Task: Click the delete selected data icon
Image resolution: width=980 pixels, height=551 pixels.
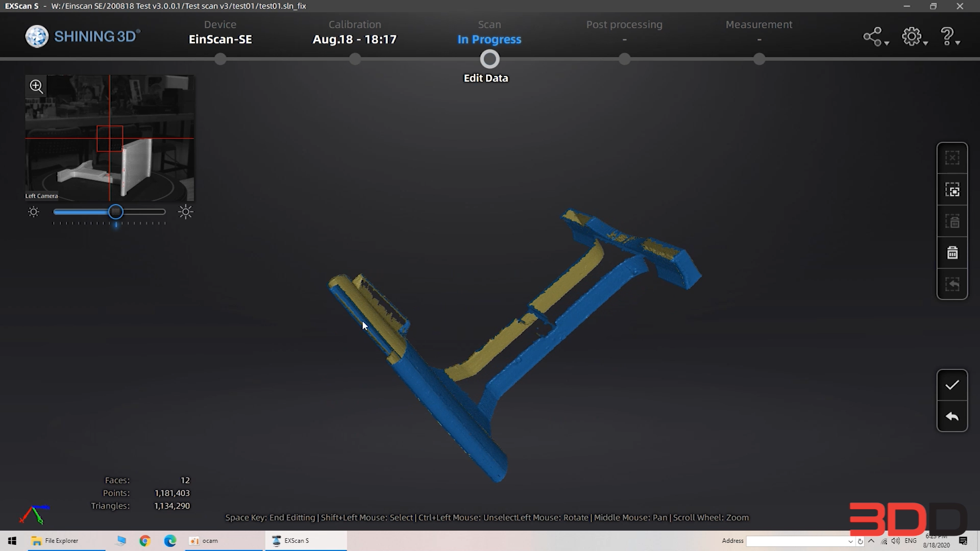Action: [x=952, y=221]
